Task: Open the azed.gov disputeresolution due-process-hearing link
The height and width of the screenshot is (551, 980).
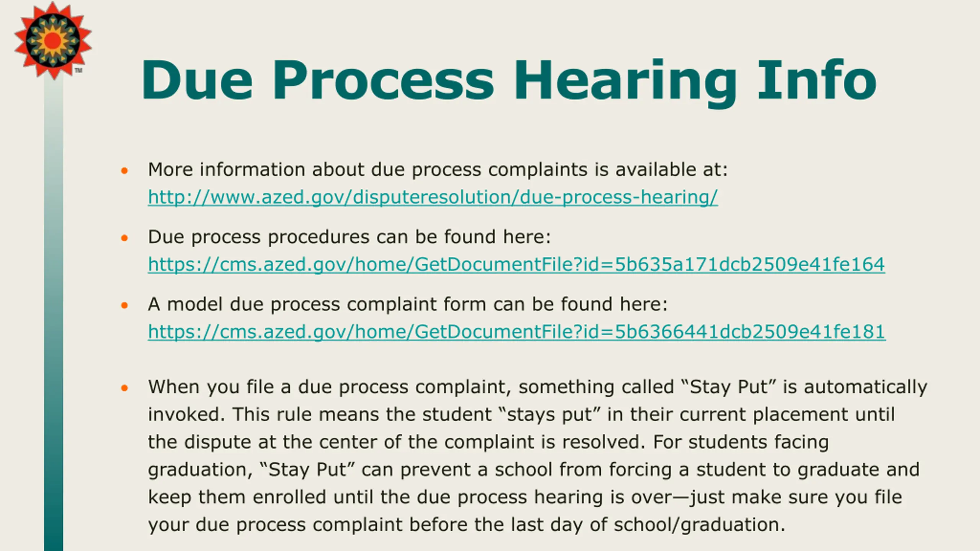Action: (433, 197)
